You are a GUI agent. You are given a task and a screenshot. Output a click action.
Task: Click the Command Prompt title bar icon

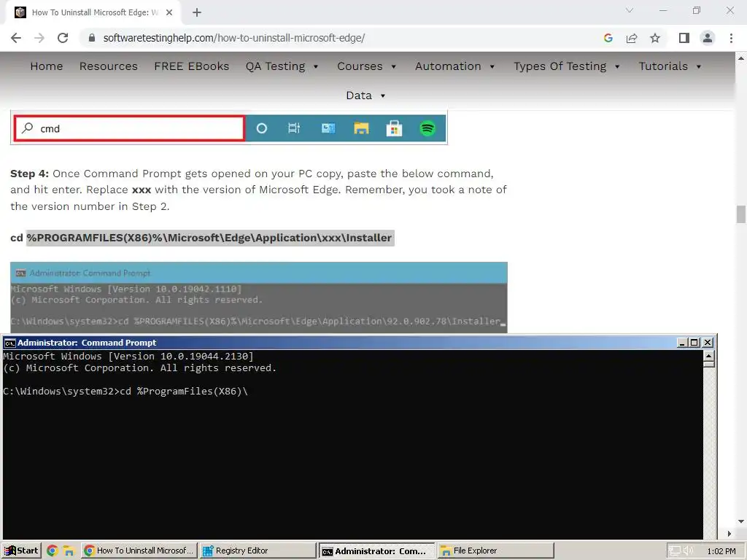[9, 343]
